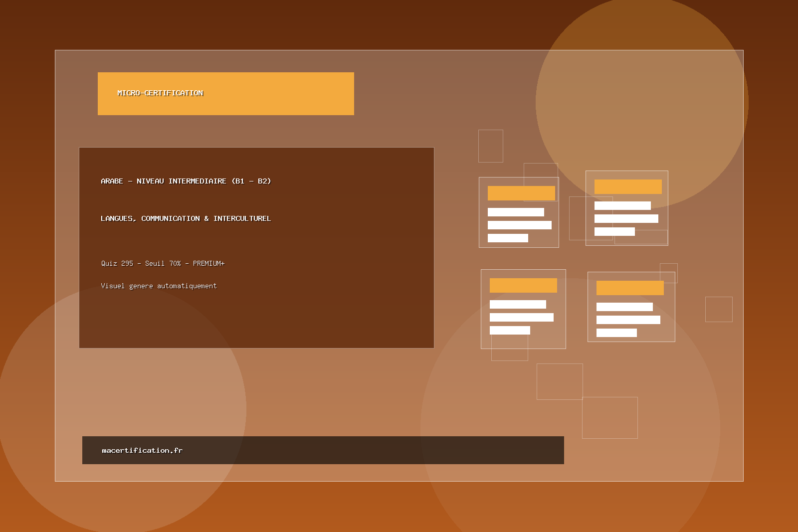
Task: Click the orange header of the upper-left card
Action: pos(521,193)
